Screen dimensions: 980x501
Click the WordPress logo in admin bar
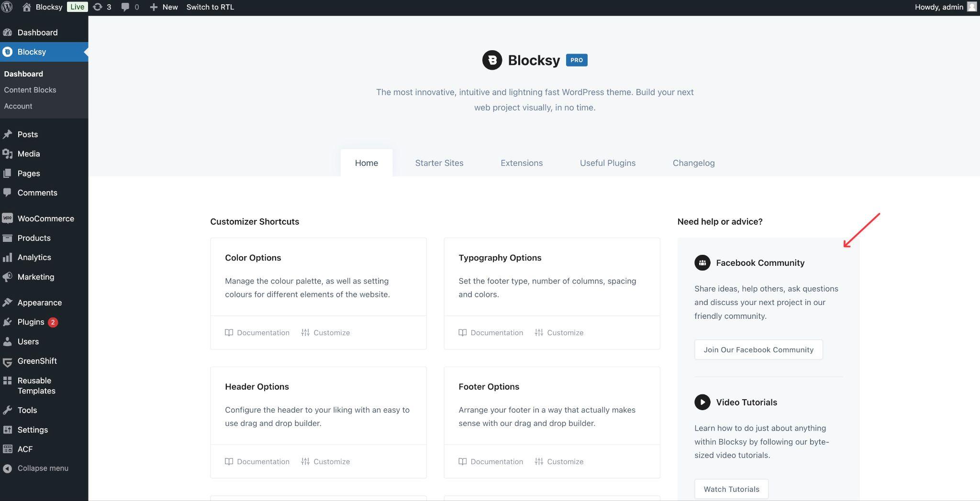pos(7,7)
